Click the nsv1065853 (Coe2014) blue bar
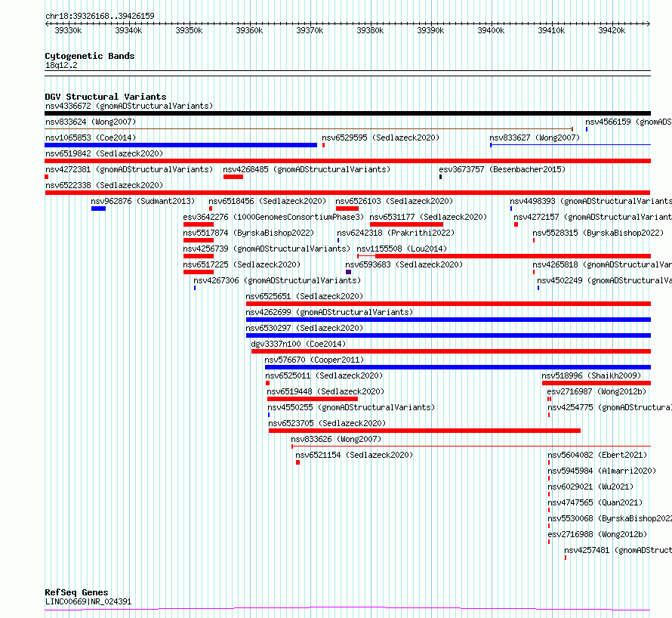Image resolution: width=672 pixels, height=618 pixels. click(181, 145)
